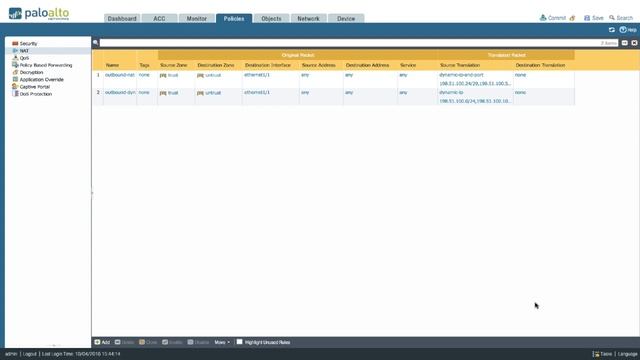The height and width of the screenshot is (360, 640).
Task: Click the Enable button in bottom toolbar
Action: pyautogui.click(x=172, y=342)
